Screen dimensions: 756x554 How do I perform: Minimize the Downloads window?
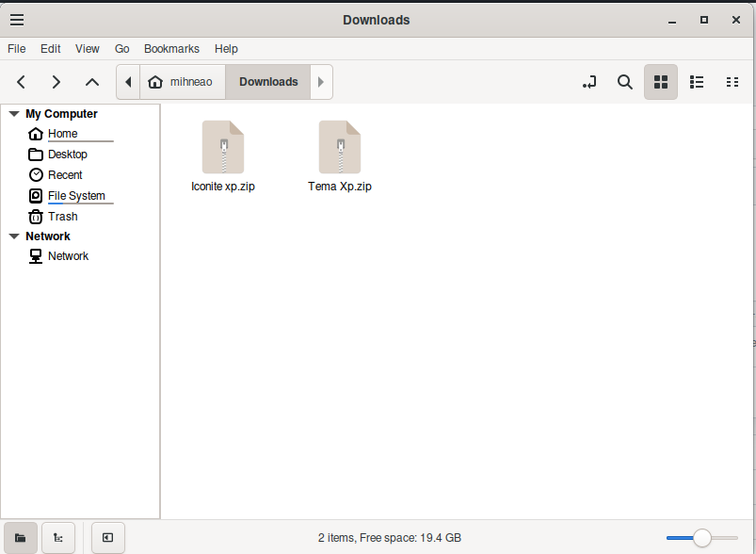click(x=672, y=21)
